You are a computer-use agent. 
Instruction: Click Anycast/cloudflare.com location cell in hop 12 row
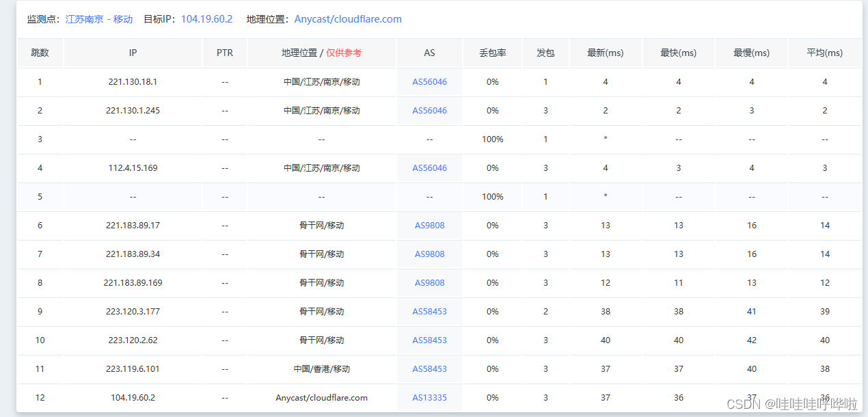point(322,398)
